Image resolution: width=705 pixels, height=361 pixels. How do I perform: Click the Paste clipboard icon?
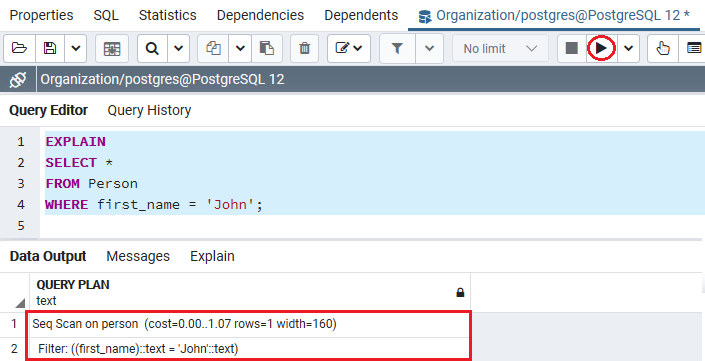(267, 48)
